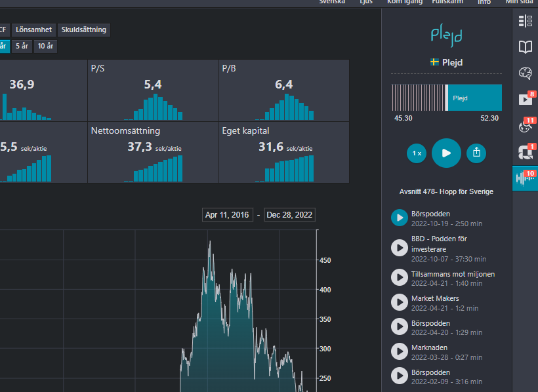Click the Plejd company name heading
538x392 pixels.
[452, 62]
